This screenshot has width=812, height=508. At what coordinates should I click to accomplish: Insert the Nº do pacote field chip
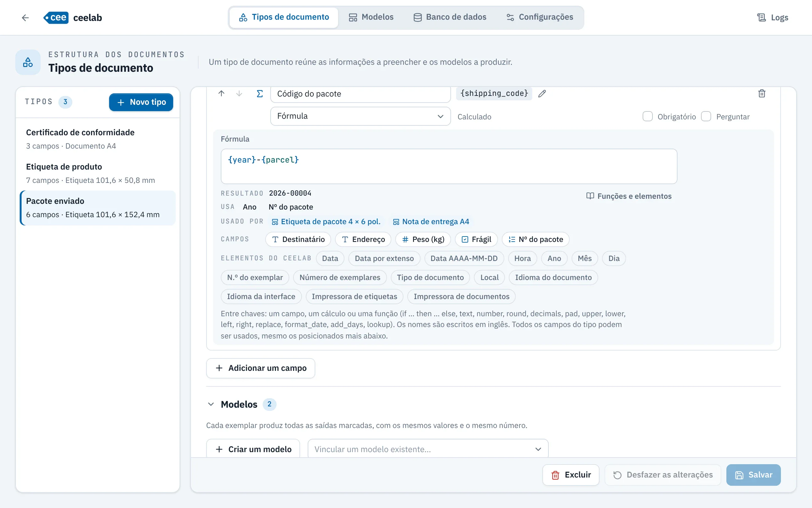tap(535, 239)
